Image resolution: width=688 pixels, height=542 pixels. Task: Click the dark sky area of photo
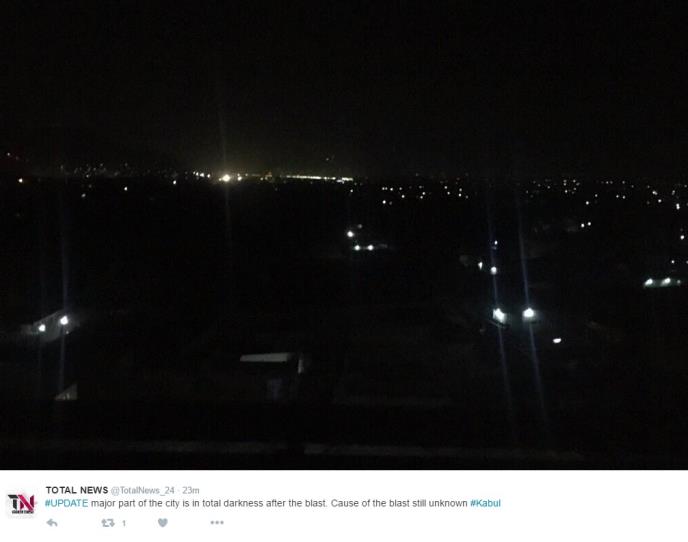click(x=344, y=75)
